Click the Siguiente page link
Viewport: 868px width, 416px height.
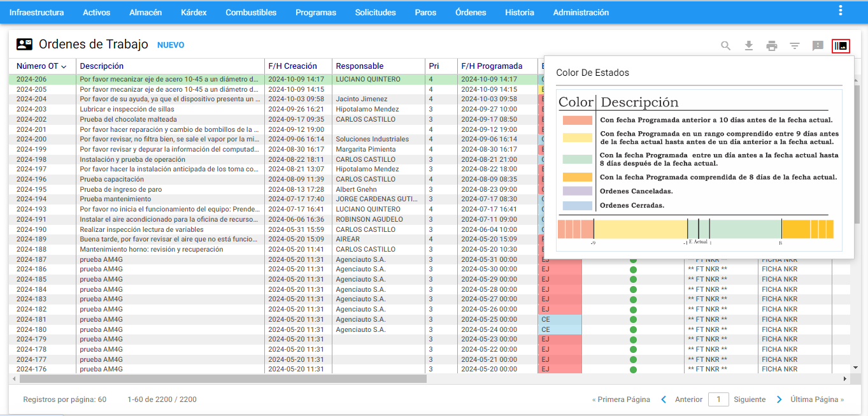pyautogui.click(x=750, y=399)
